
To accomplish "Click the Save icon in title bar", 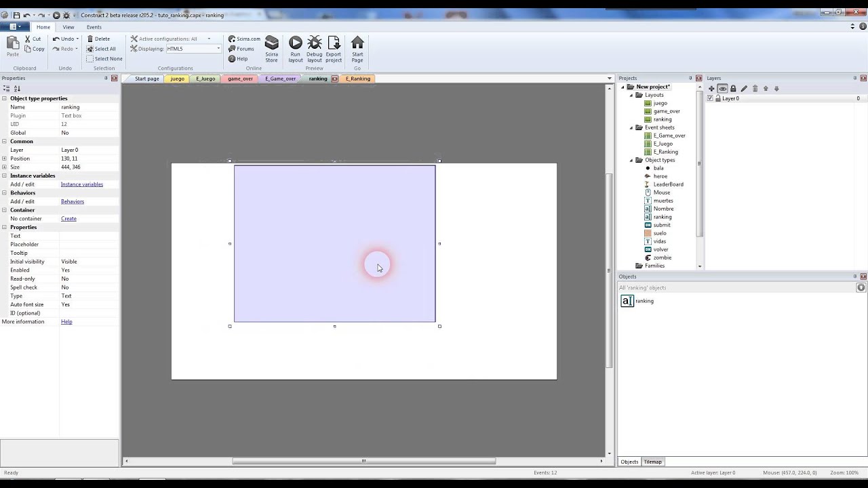I will click(16, 15).
